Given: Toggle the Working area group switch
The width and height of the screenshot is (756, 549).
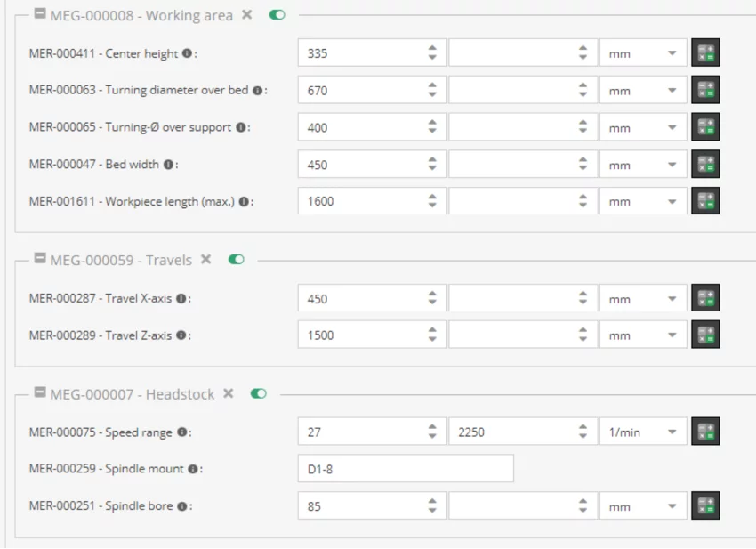Looking at the screenshot, I should pos(277,15).
